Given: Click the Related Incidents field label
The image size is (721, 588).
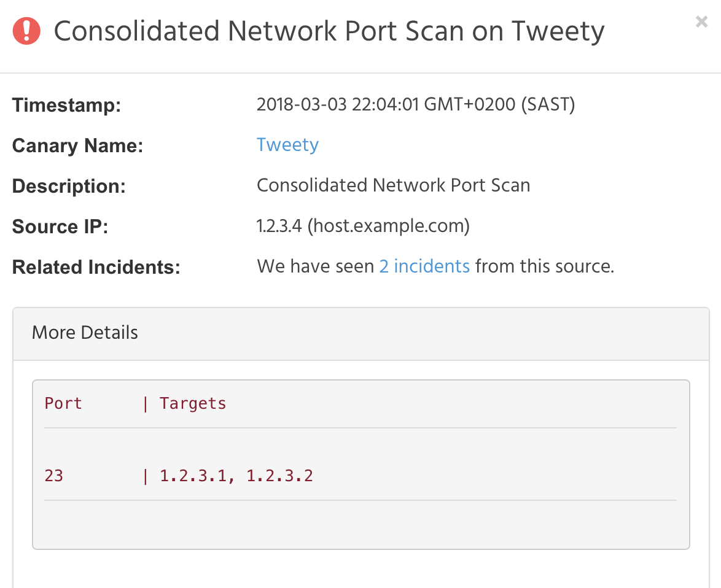Looking at the screenshot, I should (x=96, y=267).
